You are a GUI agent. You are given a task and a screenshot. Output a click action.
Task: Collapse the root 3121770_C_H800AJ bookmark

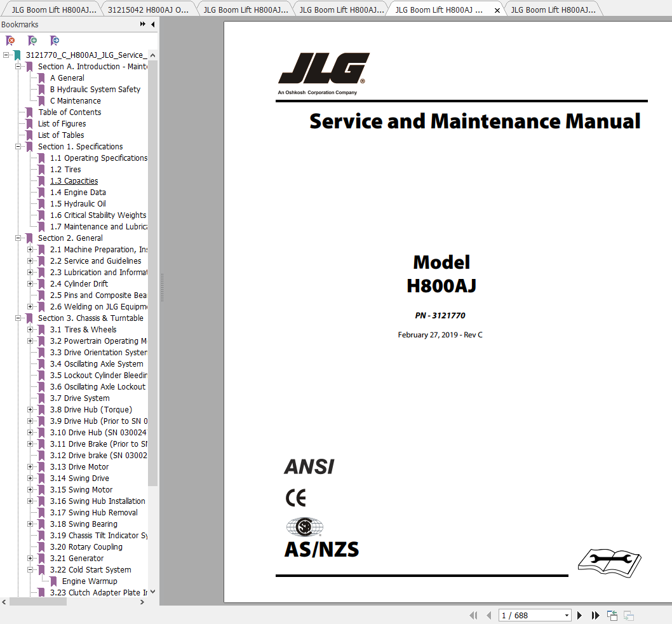tap(6, 55)
